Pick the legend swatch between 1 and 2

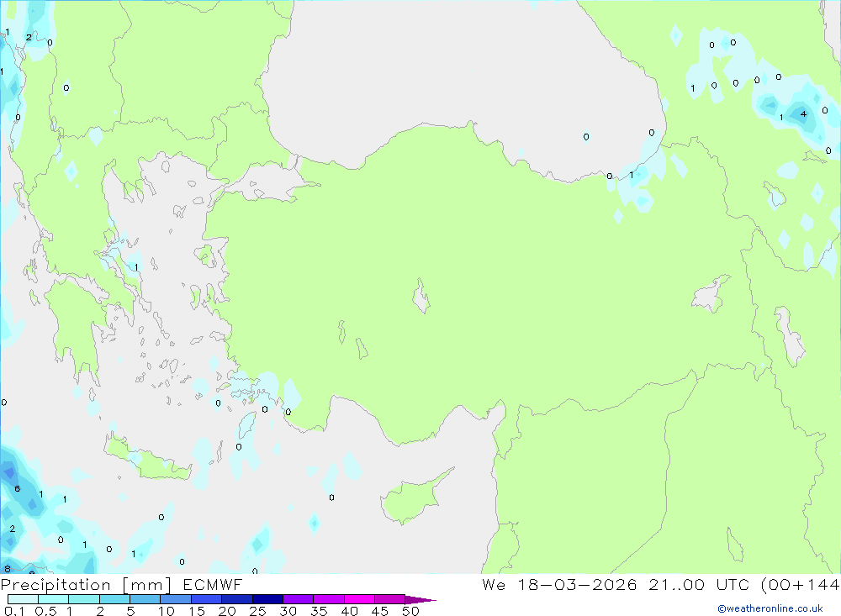pos(84,599)
